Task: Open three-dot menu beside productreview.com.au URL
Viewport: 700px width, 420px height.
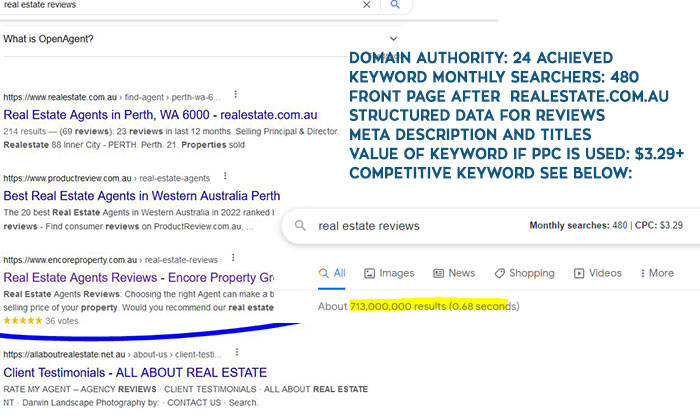Action: point(225,176)
